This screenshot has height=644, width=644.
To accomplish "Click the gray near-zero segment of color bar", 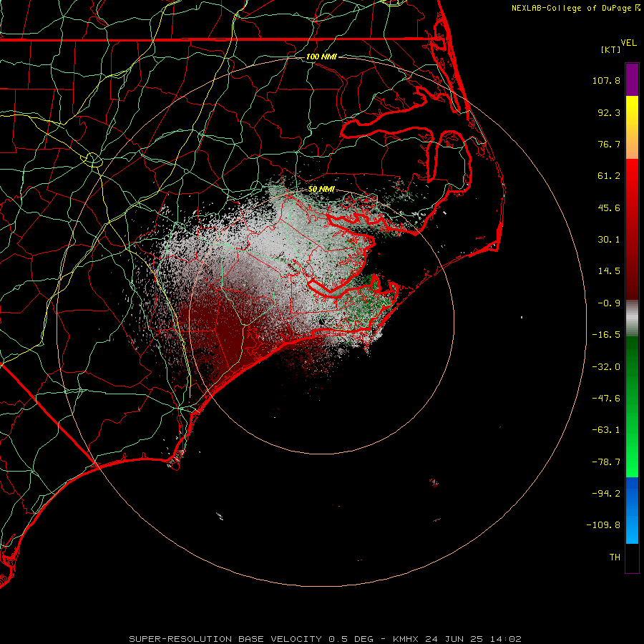I will (632, 318).
